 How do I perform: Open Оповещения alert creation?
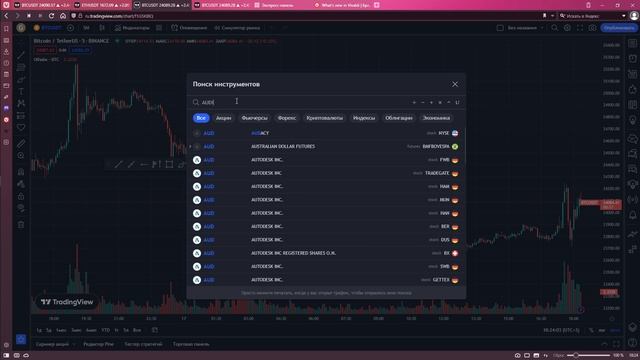[x=189, y=28]
